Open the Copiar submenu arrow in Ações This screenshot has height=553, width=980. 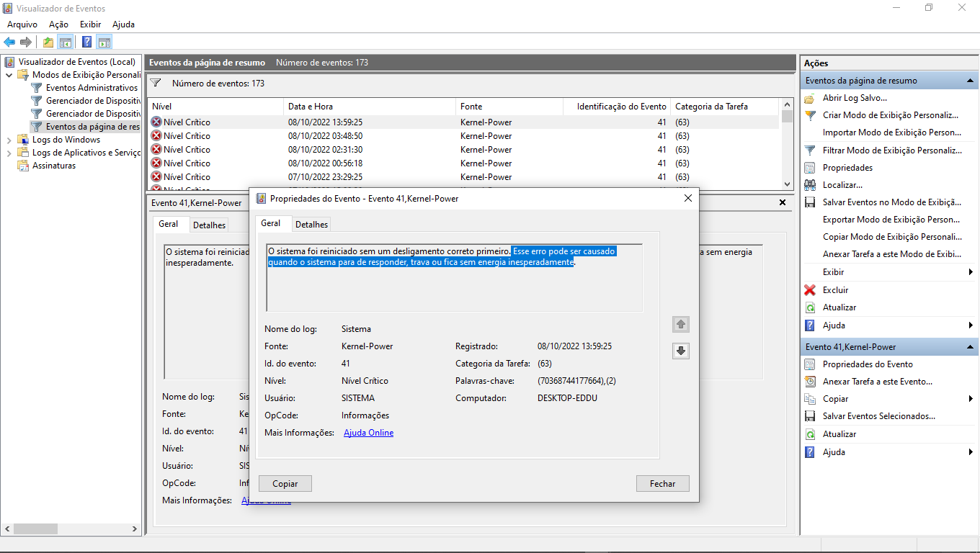pyautogui.click(x=971, y=399)
